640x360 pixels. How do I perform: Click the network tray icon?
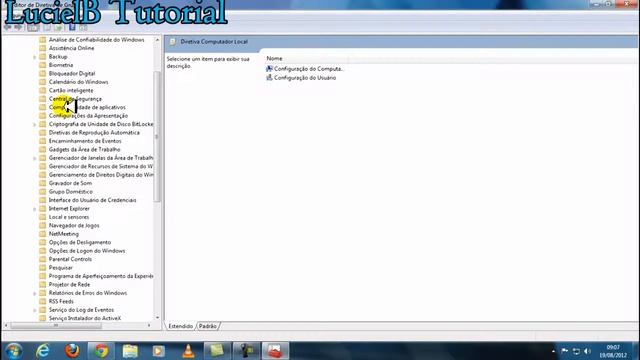click(x=576, y=351)
